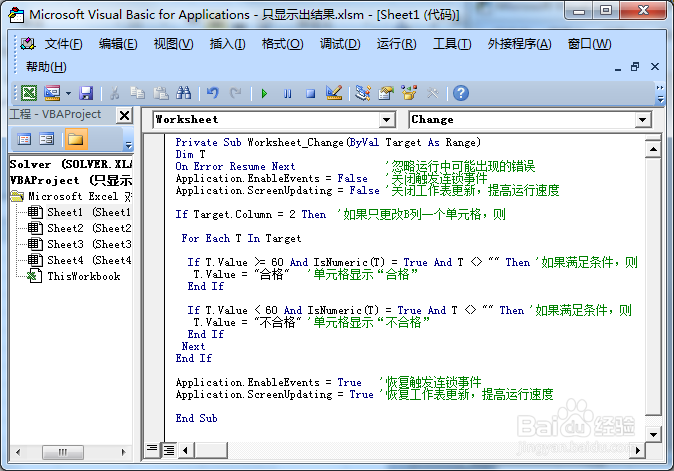Click the Redo toolbar icon

[x=236, y=93]
